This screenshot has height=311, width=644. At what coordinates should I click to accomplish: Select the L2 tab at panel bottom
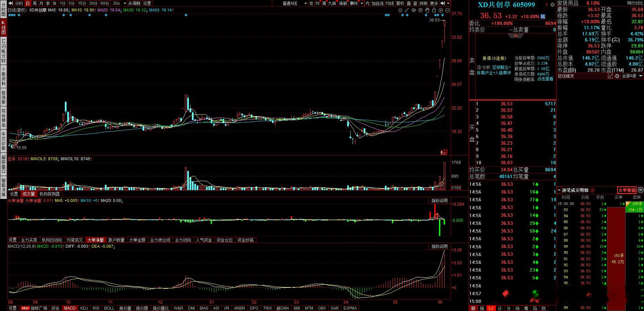[491, 308]
